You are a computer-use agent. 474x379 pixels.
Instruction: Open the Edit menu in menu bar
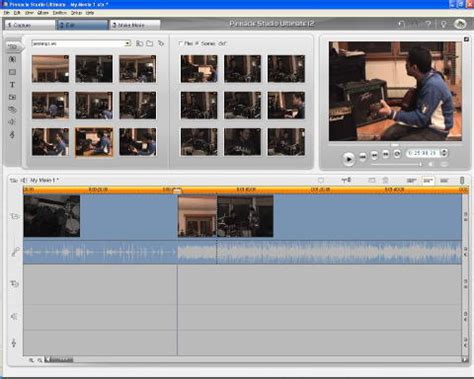[x=17, y=13]
